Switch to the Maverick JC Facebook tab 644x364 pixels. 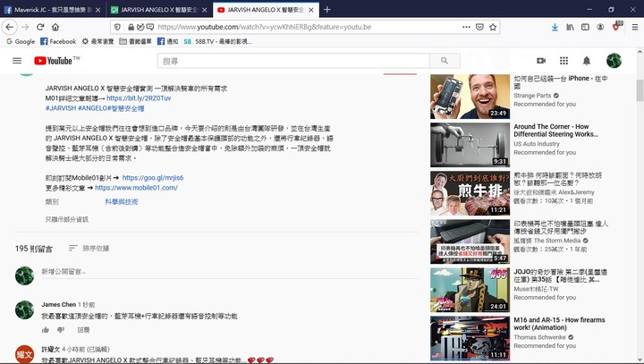click(53, 10)
